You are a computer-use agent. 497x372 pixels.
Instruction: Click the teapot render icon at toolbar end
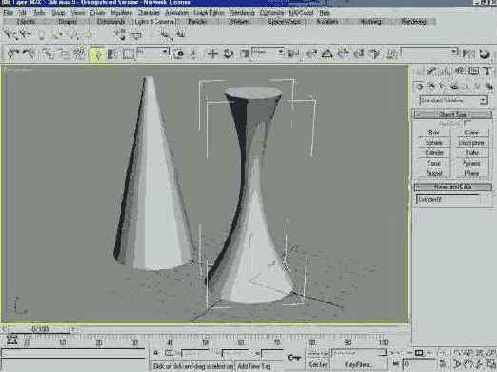(485, 54)
